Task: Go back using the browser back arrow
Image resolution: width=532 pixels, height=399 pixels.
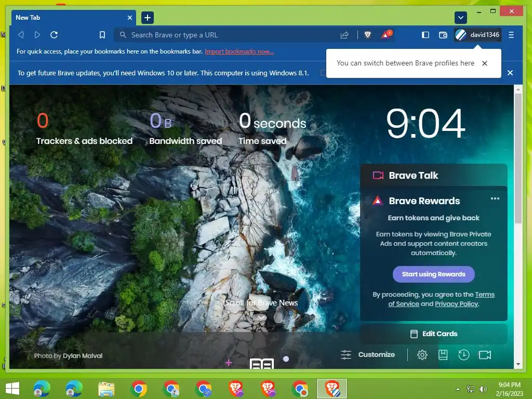Action: pyautogui.click(x=21, y=35)
